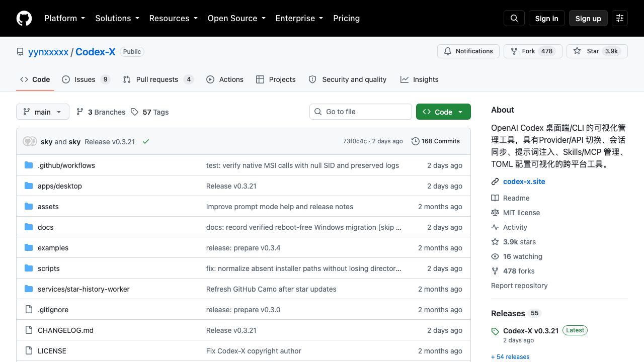Viewport: 644px width, 362px height.
Task: Open the 168 Commits history link
Action: coord(436,141)
